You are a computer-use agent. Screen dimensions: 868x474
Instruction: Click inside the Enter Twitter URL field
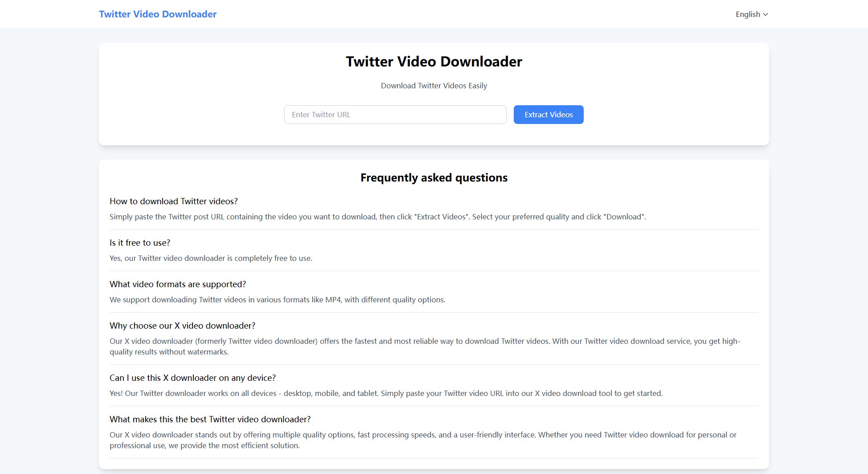tap(395, 115)
